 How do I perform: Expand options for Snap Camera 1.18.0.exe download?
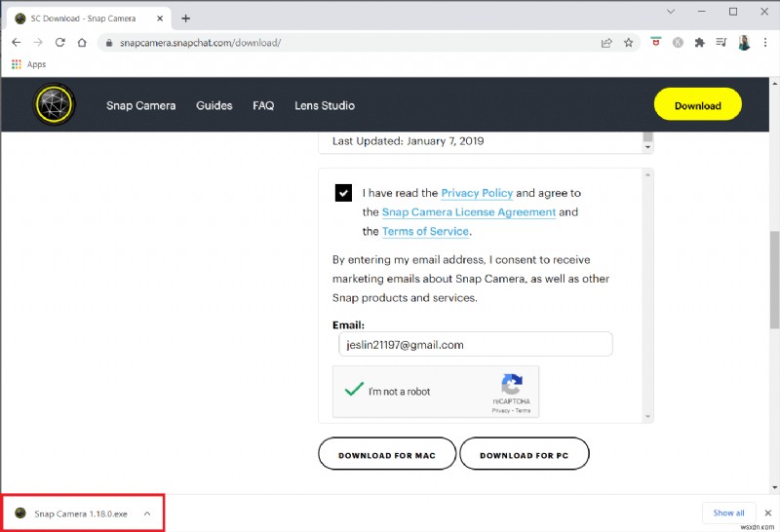[x=147, y=513]
